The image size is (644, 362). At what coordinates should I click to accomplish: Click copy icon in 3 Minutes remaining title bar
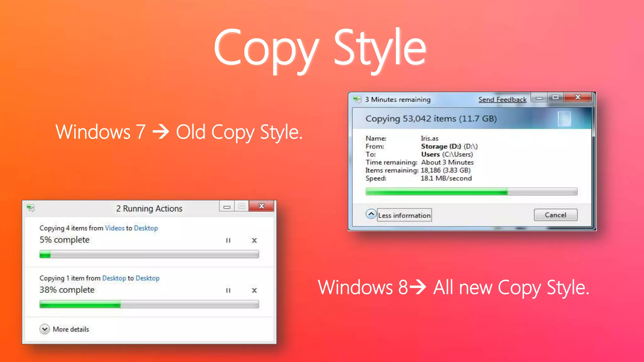pos(357,100)
